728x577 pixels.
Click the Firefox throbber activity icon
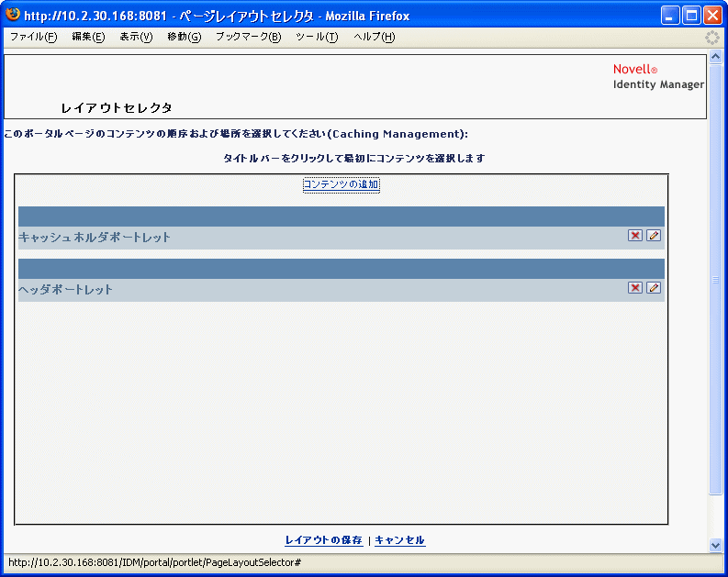click(711, 38)
